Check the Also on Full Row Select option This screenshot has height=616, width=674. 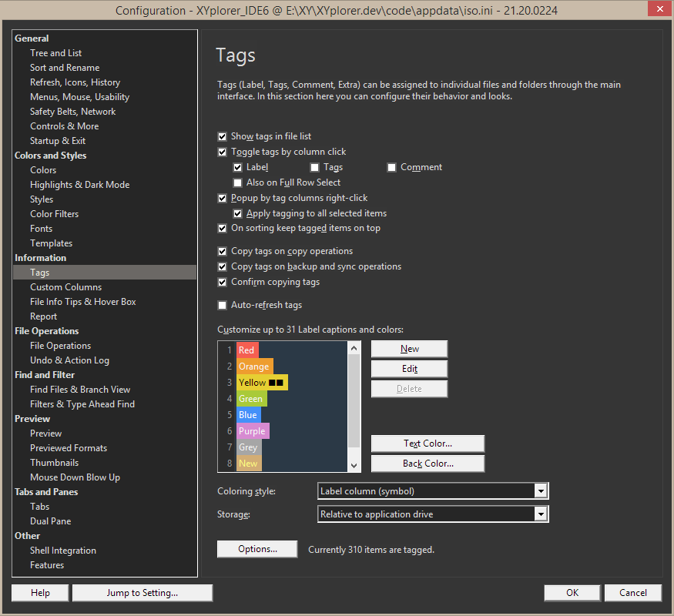pyautogui.click(x=238, y=182)
